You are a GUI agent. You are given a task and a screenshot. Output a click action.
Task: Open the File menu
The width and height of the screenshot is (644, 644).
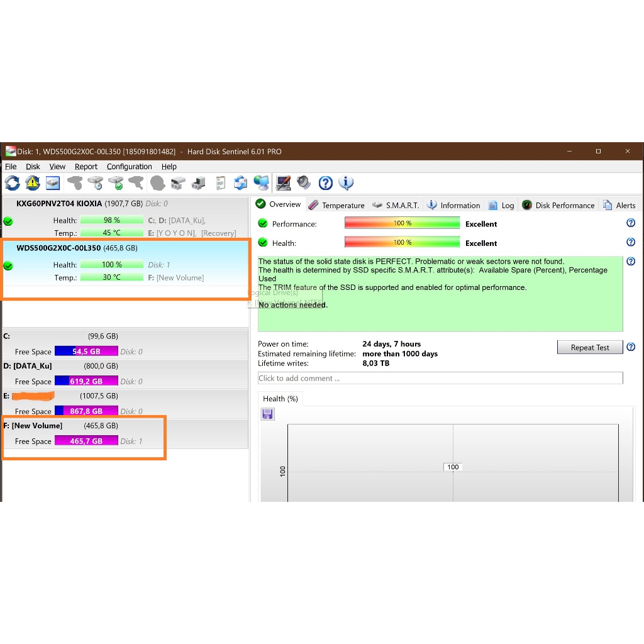(11, 166)
